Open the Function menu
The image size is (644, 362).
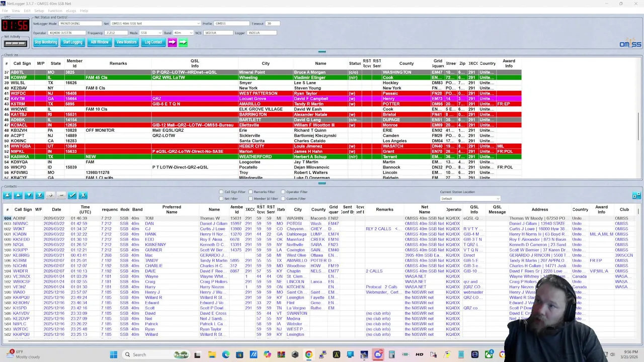55,11
